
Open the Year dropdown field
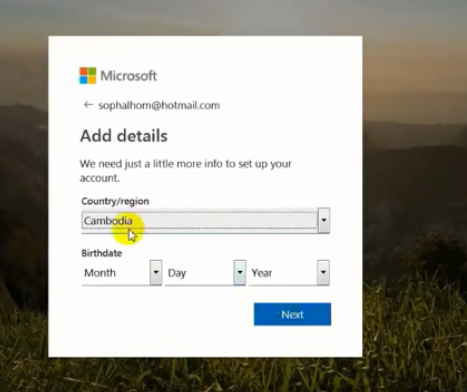(289, 273)
